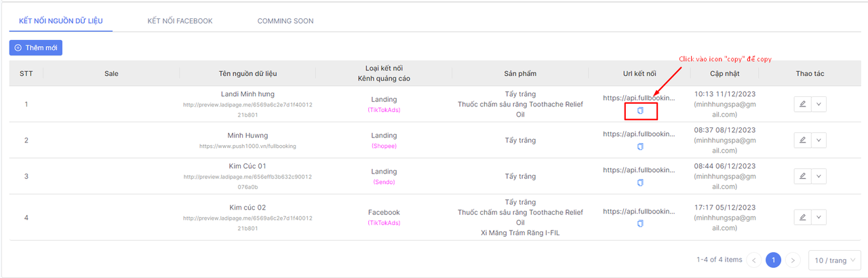Edit the Kim cúc 02 data source
This screenshot has height=278, width=868.
pyautogui.click(x=802, y=218)
